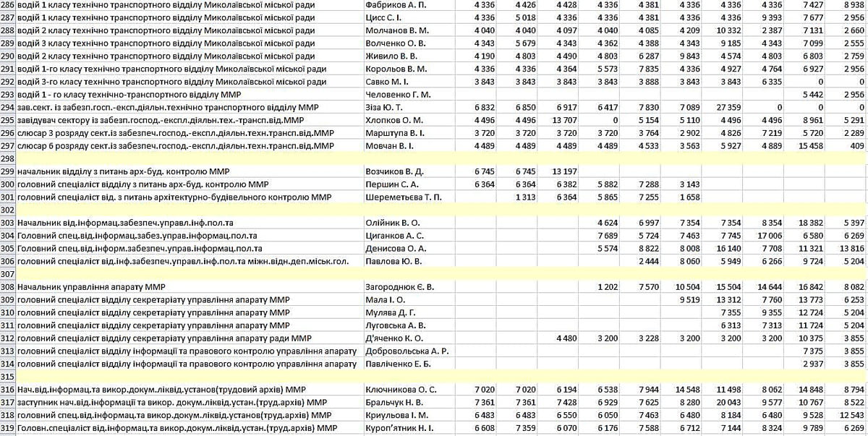The width and height of the screenshot is (868, 436).
Task: Select the cell with Возчиков В. Д.
Action: pos(394,171)
